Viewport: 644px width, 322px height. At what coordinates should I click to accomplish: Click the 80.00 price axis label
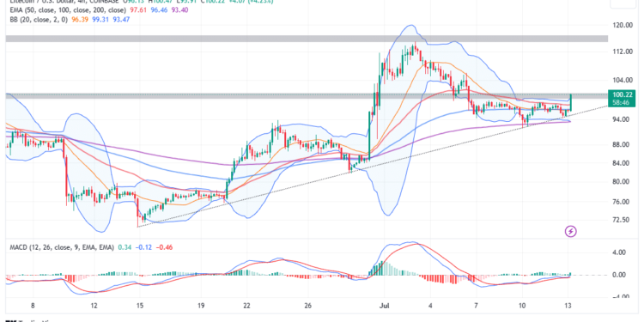[621, 181]
